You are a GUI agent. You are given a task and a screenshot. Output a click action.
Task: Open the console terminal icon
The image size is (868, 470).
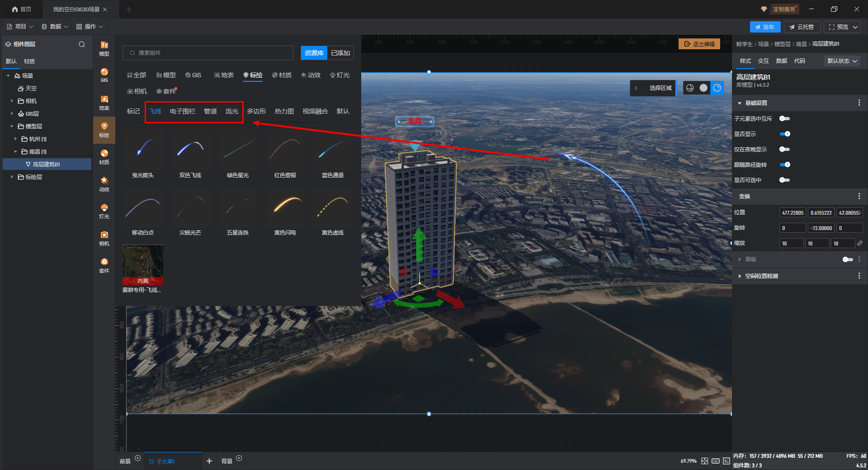726,461
